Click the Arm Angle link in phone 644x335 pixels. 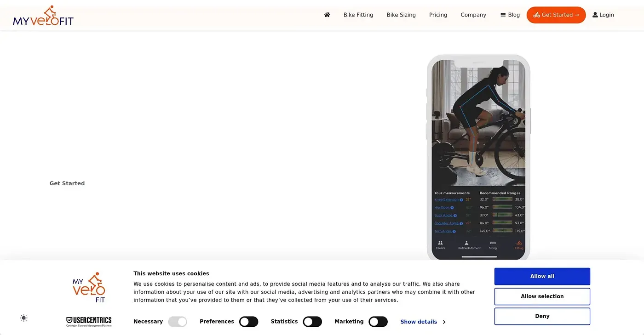coord(443,231)
